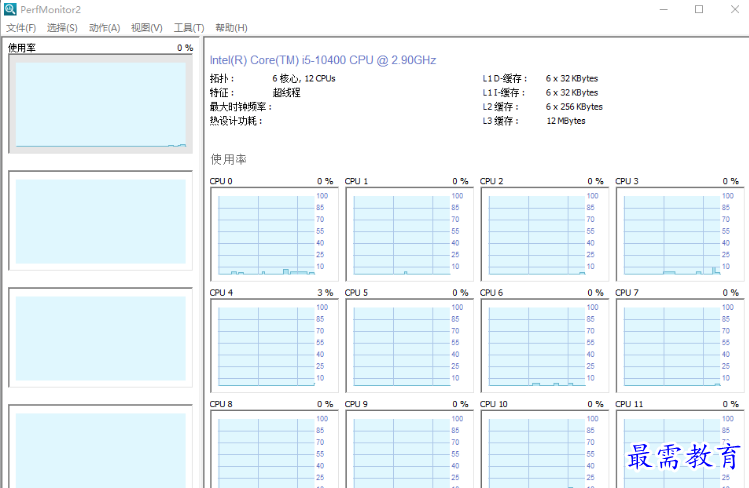The height and width of the screenshot is (488, 749).
Task: Open the 动作(A) menu
Action: (105, 28)
